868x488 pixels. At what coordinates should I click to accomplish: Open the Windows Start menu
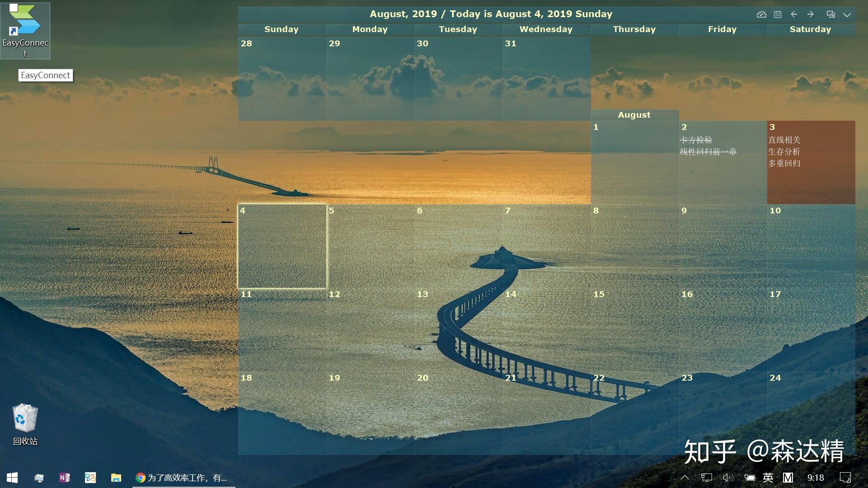tap(12, 478)
